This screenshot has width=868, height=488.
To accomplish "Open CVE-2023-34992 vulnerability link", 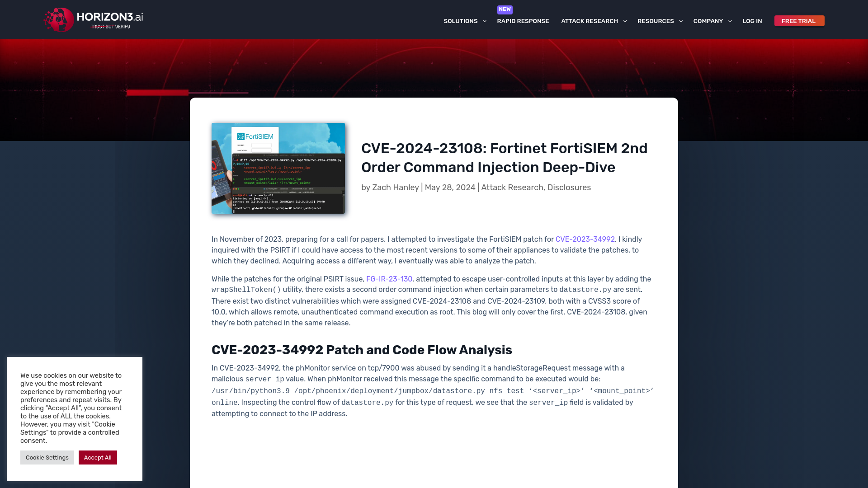I will [x=585, y=239].
